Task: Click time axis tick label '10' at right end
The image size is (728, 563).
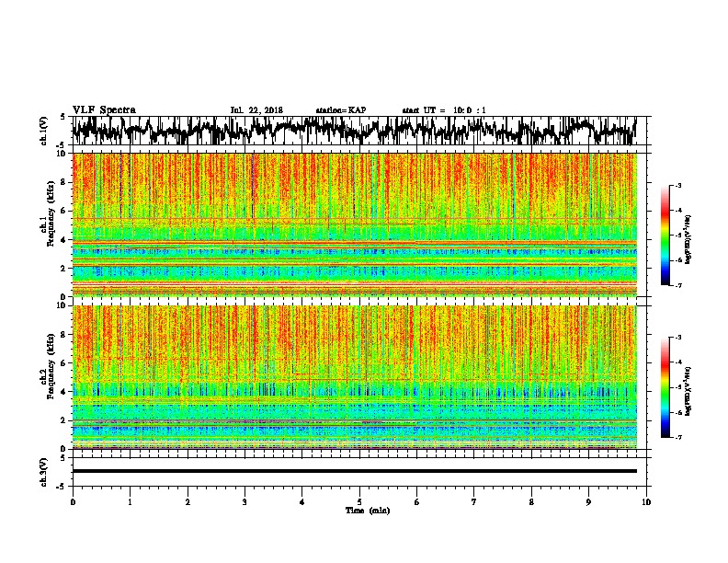Action: tap(646, 502)
